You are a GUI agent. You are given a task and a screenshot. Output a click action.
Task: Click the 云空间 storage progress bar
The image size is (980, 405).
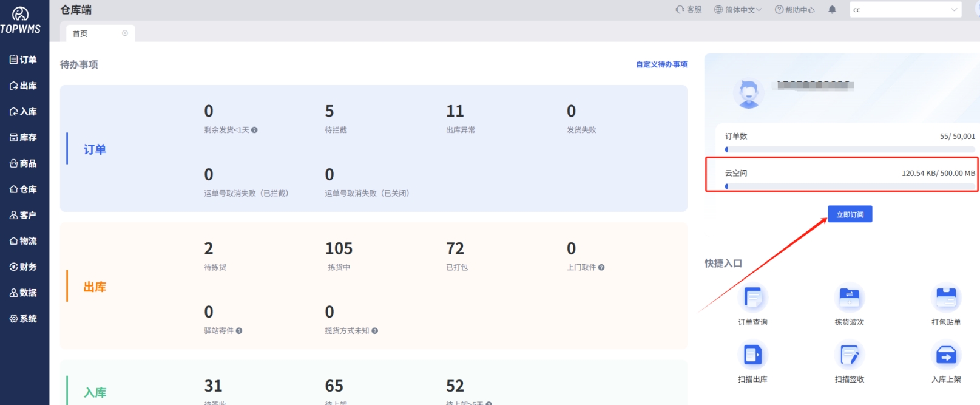(x=850, y=186)
